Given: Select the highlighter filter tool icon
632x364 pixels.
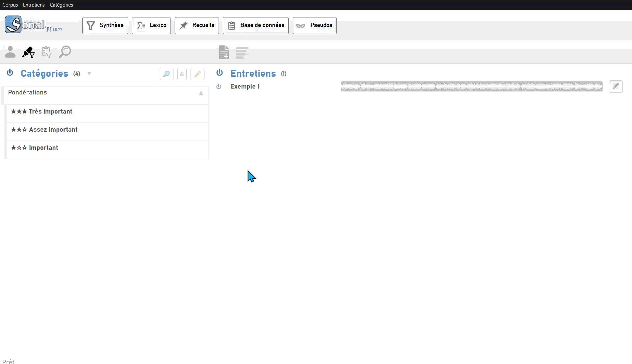Looking at the screenshot, I should coord(28,52).
